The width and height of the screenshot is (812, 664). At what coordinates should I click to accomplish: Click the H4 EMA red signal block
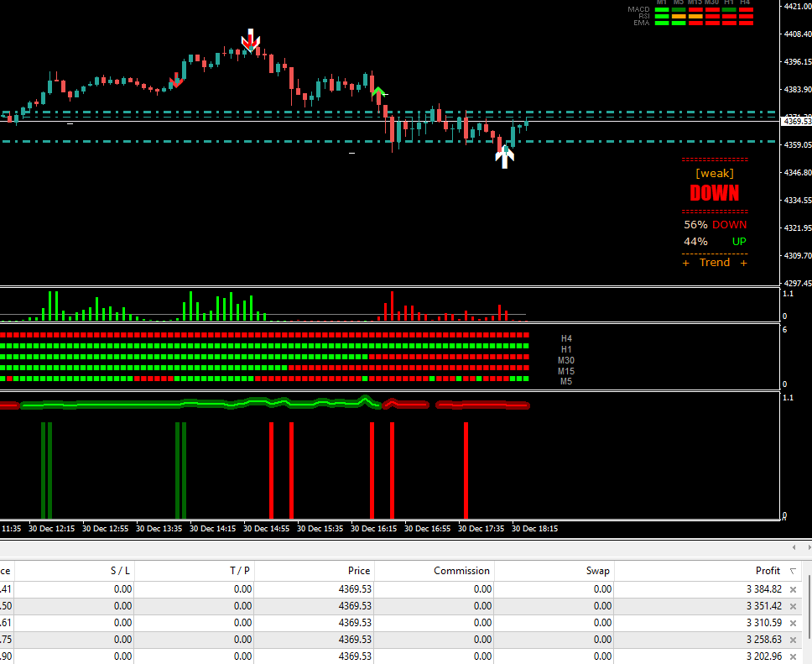pos(745,23)
